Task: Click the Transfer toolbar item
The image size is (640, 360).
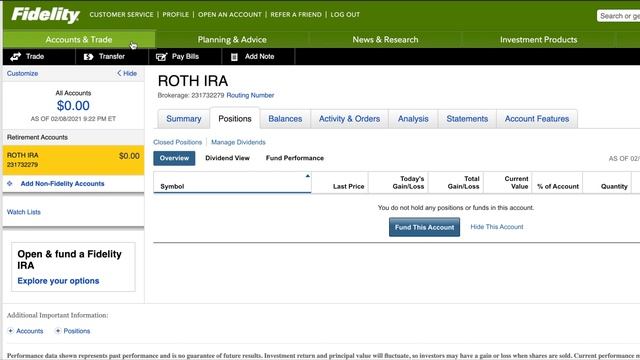Action: coord(112,57)
